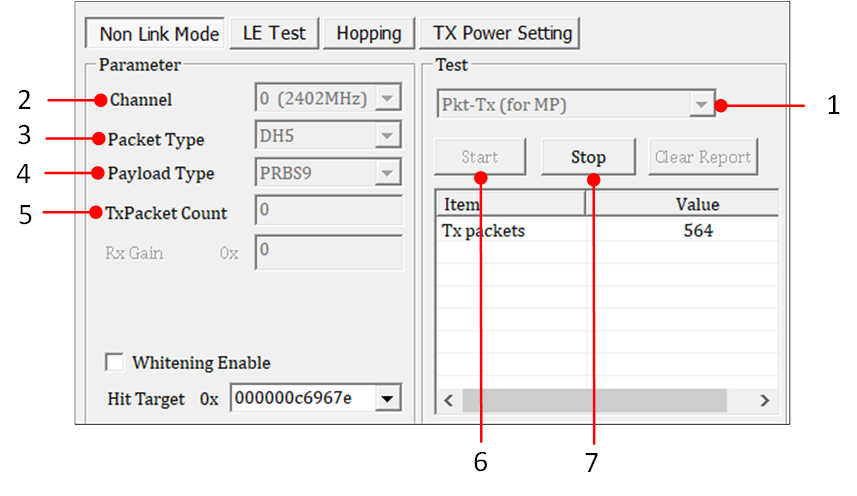
Task: Expand the Channel dropdown showing 0 (2402MHz)
Action: (x=388, y=99)
